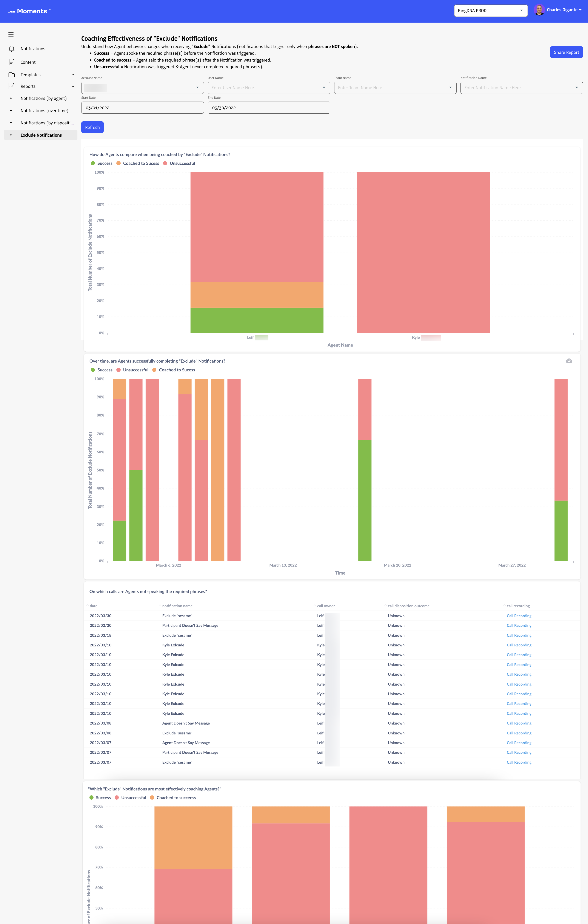Click Kyle's red Unsuccessful bar
Image resolution: width=588 pixels, height=924 pixels.
click(423, 253)
